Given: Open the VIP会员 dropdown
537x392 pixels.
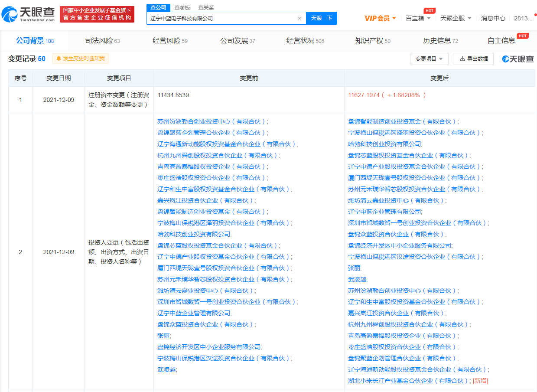Looking at the screenshot, I should (x=380, y=18).
